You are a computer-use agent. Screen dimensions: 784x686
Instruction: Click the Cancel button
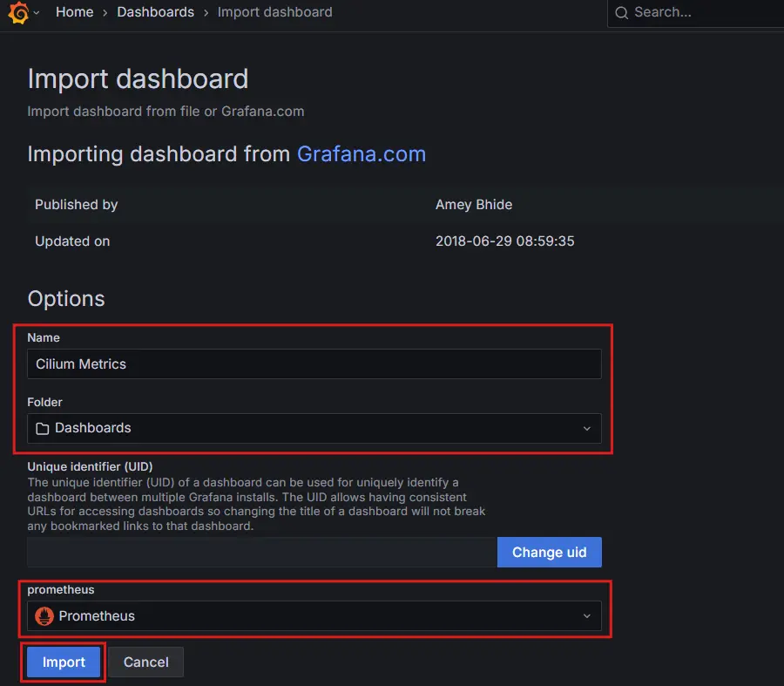(x=146, y=662)
